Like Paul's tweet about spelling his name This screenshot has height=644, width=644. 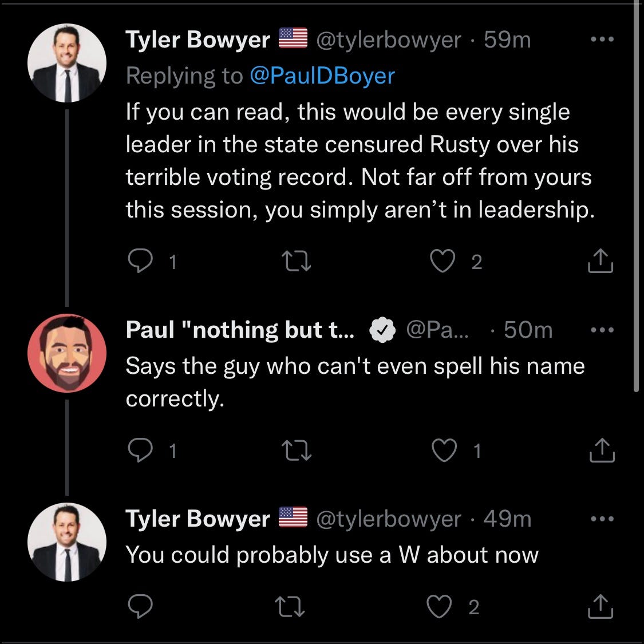pos(444,451)
